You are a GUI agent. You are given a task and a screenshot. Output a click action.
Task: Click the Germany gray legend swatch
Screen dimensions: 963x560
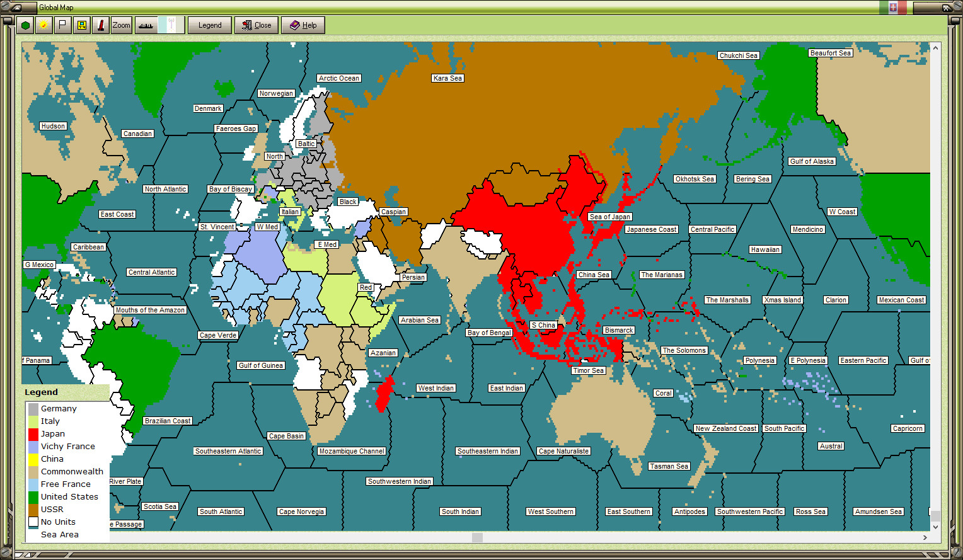[x=33, y=409]
